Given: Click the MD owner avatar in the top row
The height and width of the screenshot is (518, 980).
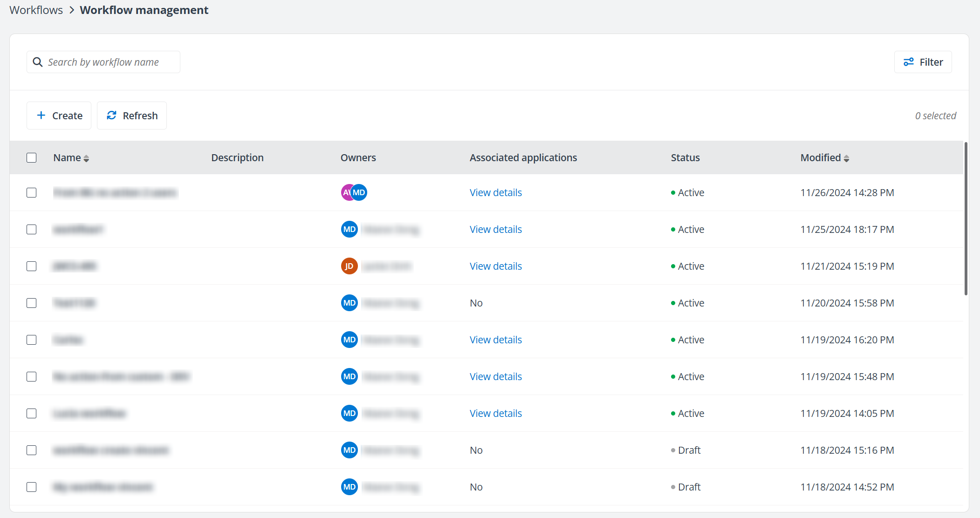Looking at the screenshot, I should [358, 192].
